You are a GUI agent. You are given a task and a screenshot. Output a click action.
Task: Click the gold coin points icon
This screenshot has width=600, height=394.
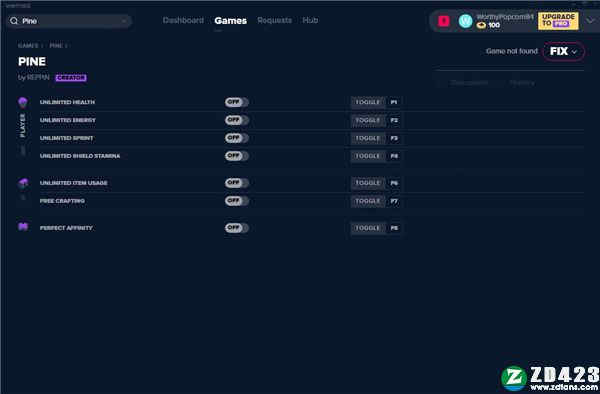click(x=481, y=25)
